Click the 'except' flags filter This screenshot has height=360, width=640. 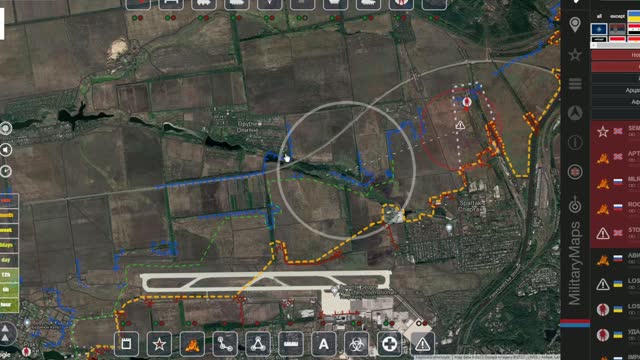click(x=617, y=16)
